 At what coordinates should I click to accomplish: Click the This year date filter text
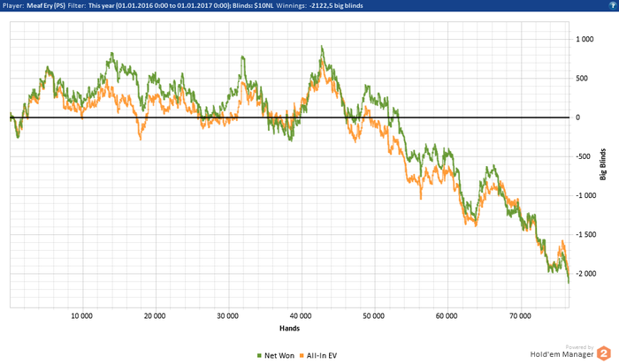point(159,5)
